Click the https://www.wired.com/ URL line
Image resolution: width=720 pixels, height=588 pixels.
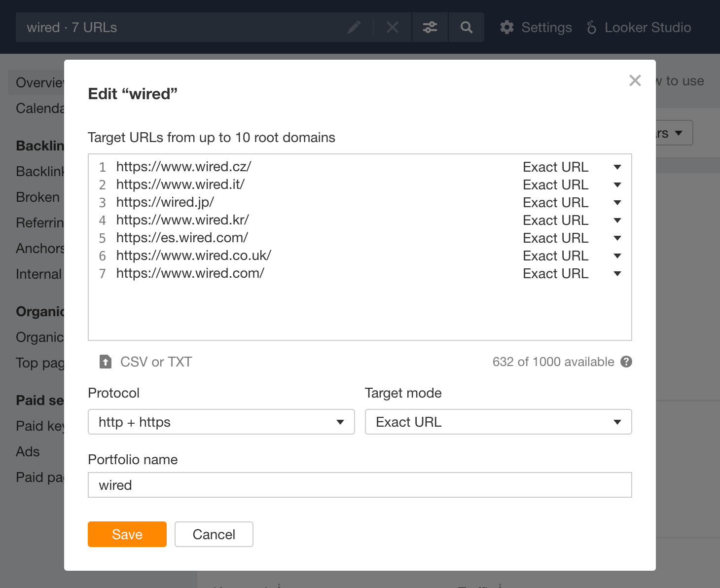[190, 273]
